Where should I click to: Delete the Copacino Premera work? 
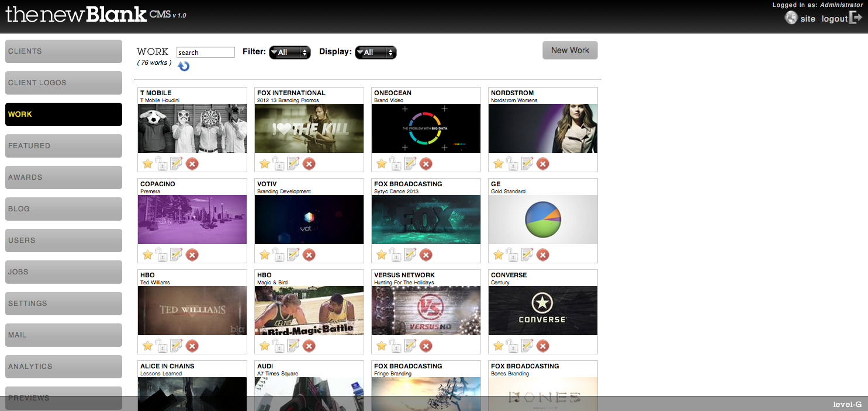point(192,255)
